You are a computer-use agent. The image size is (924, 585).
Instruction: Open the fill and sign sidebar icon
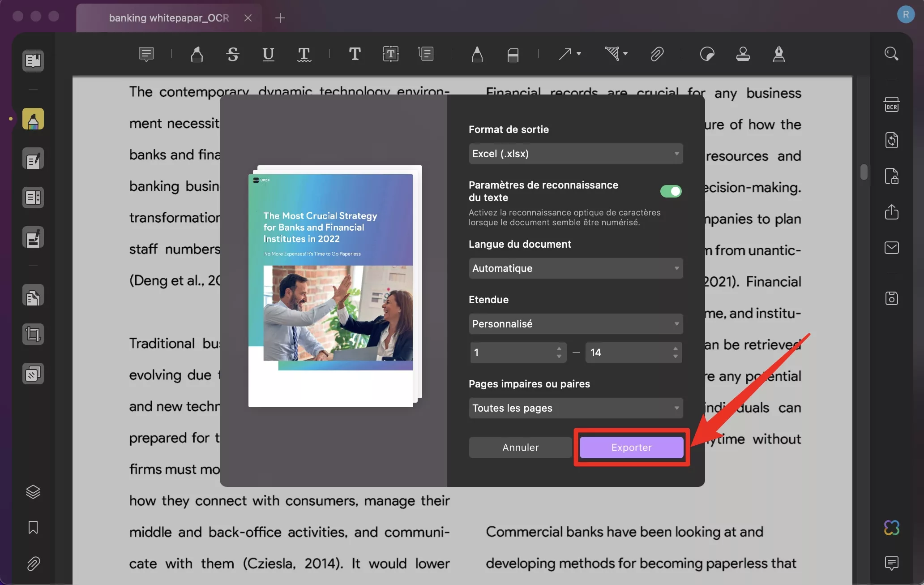(33, 237)
